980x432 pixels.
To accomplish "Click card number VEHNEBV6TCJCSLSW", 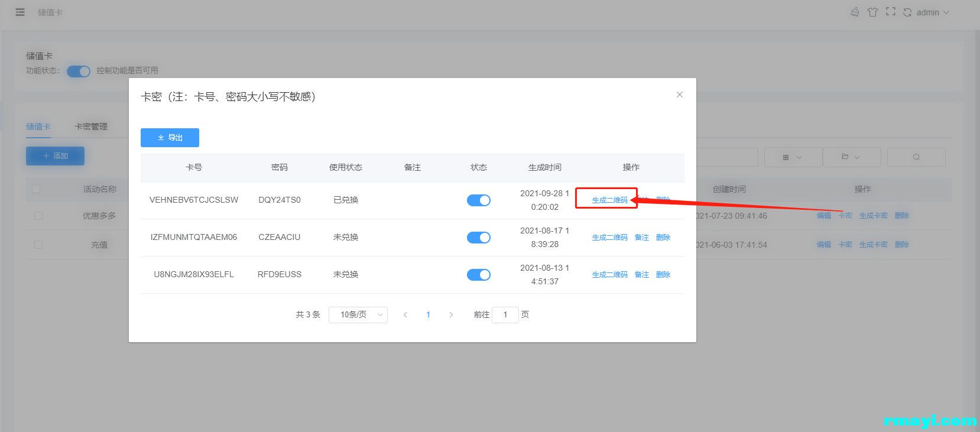I will tap(194, 200).
